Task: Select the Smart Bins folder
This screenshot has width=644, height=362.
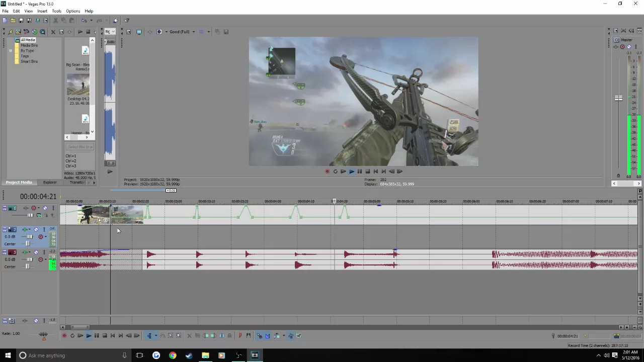Action: tap(29, 61)
